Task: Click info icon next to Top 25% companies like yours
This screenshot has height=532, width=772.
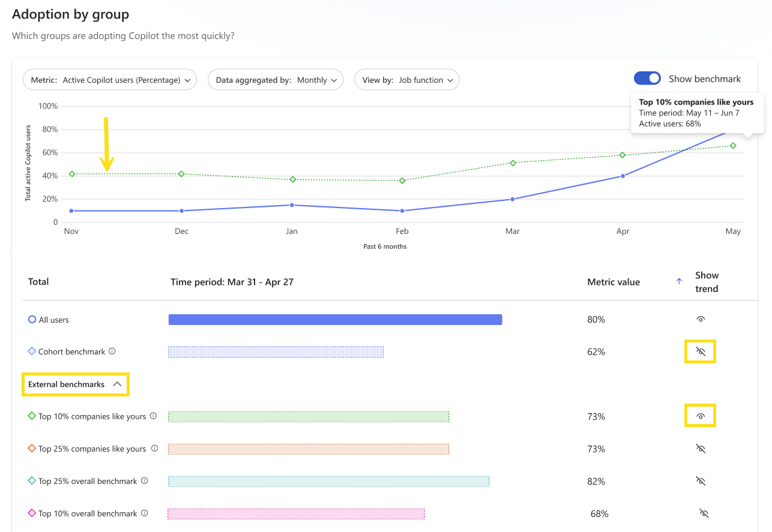Action: (x=154, y=448)
